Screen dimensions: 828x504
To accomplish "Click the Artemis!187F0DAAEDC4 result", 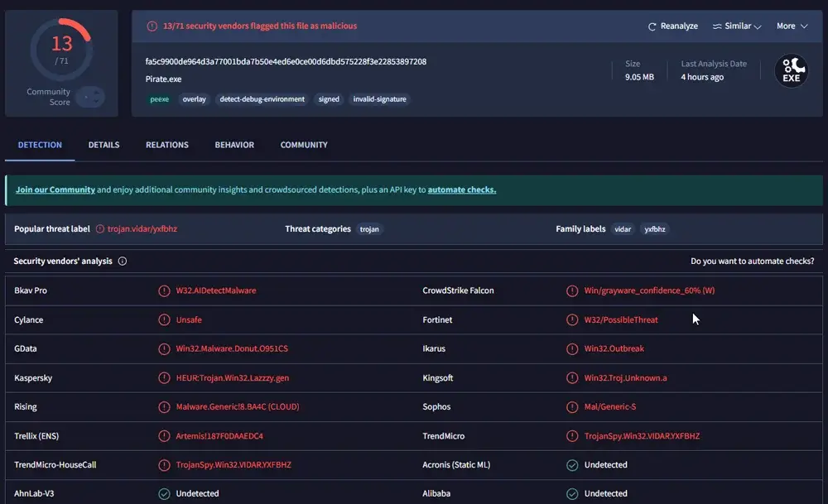I will point(219,436).
